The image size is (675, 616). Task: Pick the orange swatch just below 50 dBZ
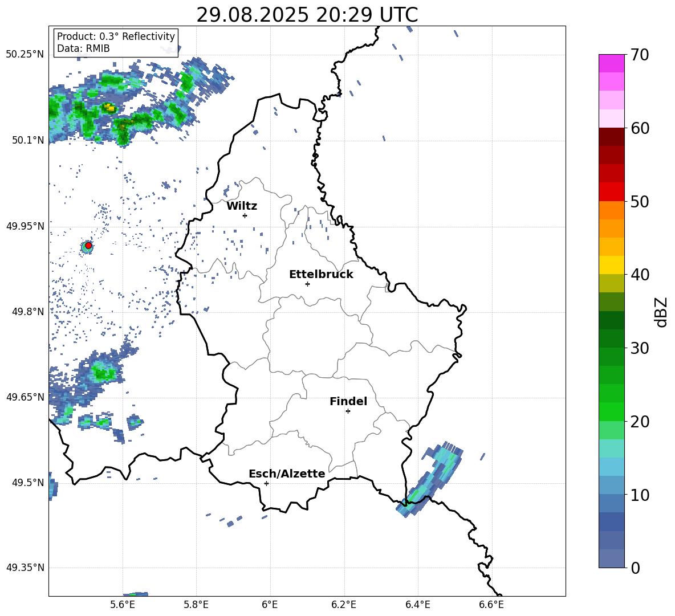point(611,210)
